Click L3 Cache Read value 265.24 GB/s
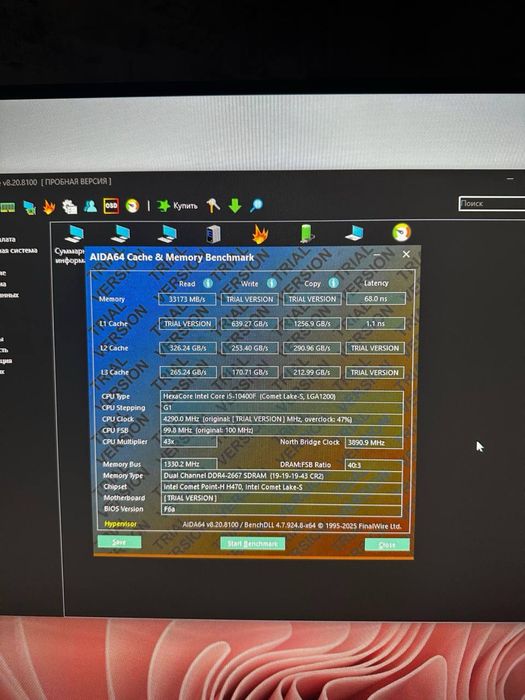The height and width of the screenshot is (700, 525). pos(188,372)
